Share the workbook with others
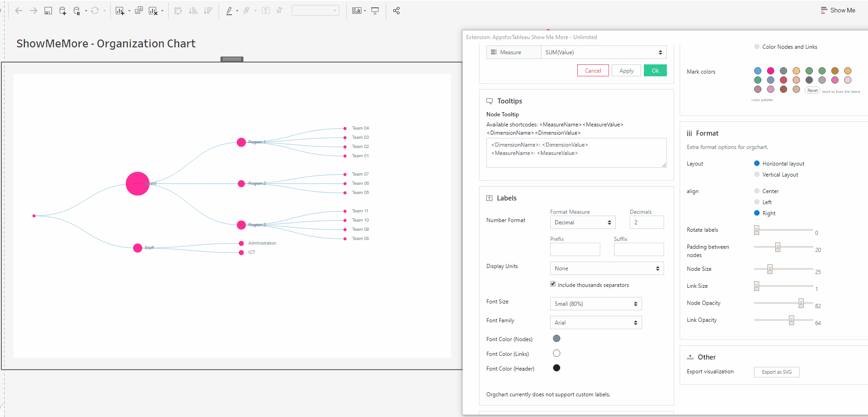868x417 pixels. (x=396, y=11)
